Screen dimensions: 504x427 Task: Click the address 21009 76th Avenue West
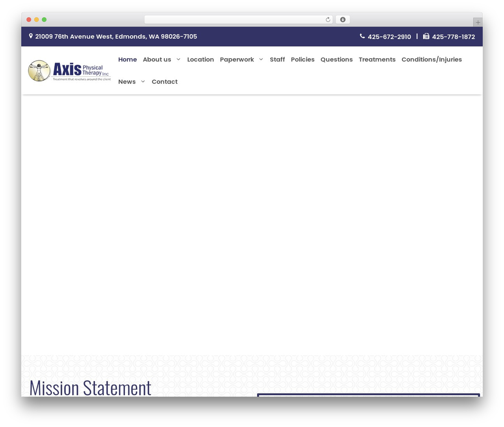pos(116,37)
